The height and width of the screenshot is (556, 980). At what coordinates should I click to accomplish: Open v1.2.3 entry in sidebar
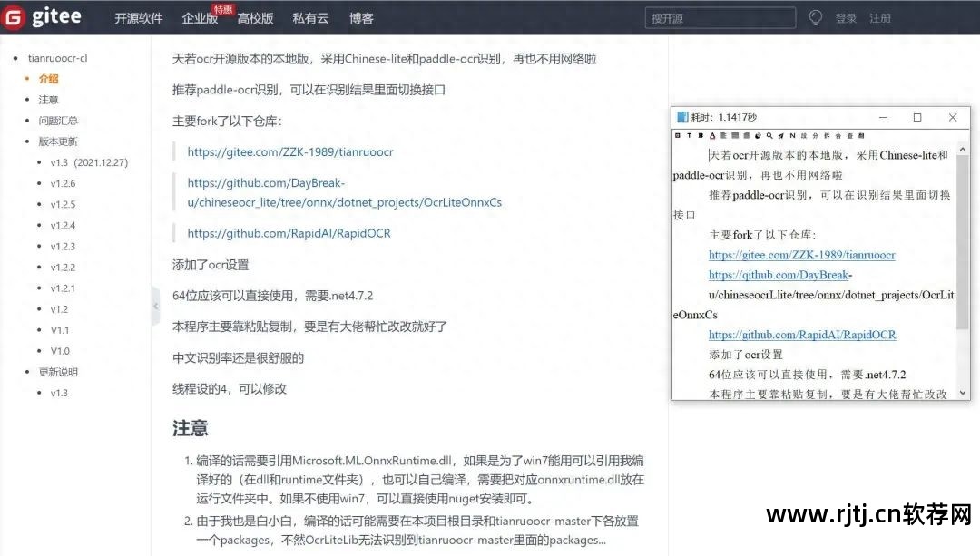(x=64, y=246)
